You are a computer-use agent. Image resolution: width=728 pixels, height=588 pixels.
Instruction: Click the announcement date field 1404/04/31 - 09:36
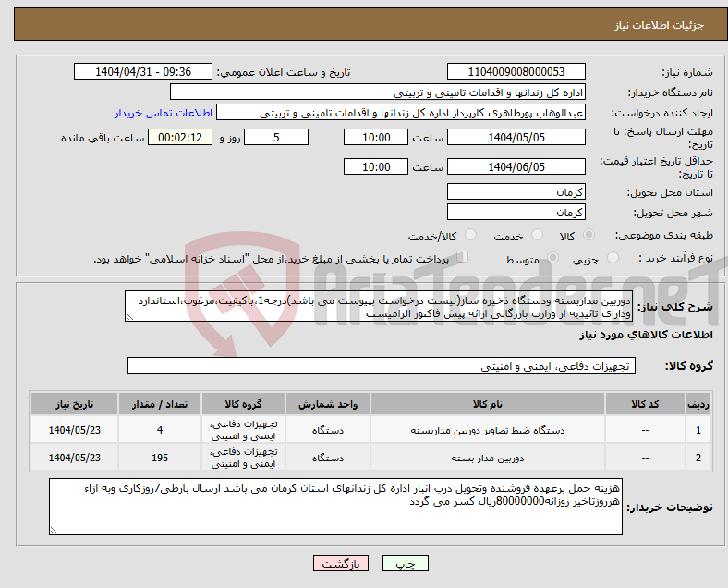click(143, 71)
